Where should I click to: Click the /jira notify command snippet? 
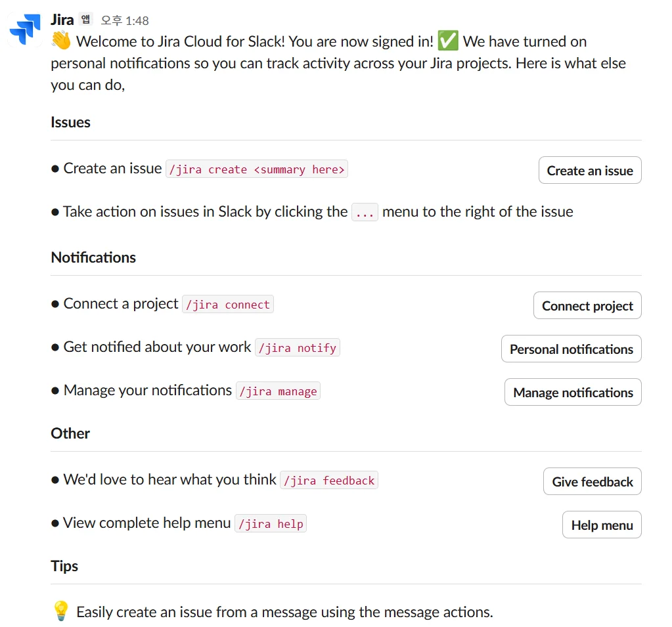click(x=298, y=348)
